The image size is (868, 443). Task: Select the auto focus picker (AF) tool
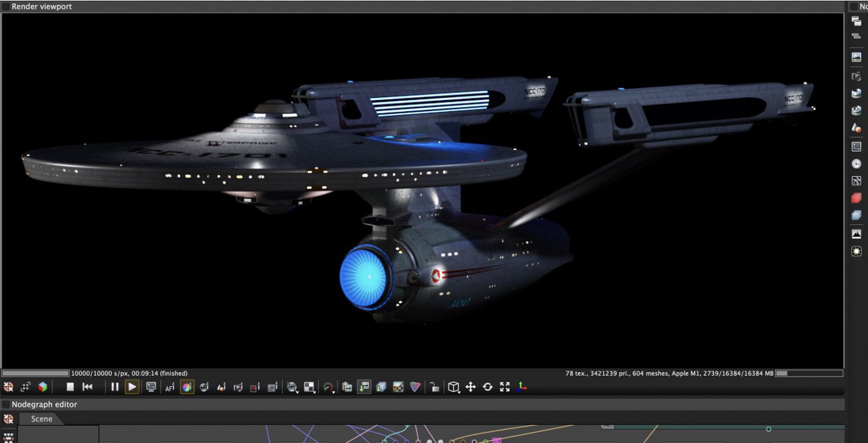(x=170, y=387)
